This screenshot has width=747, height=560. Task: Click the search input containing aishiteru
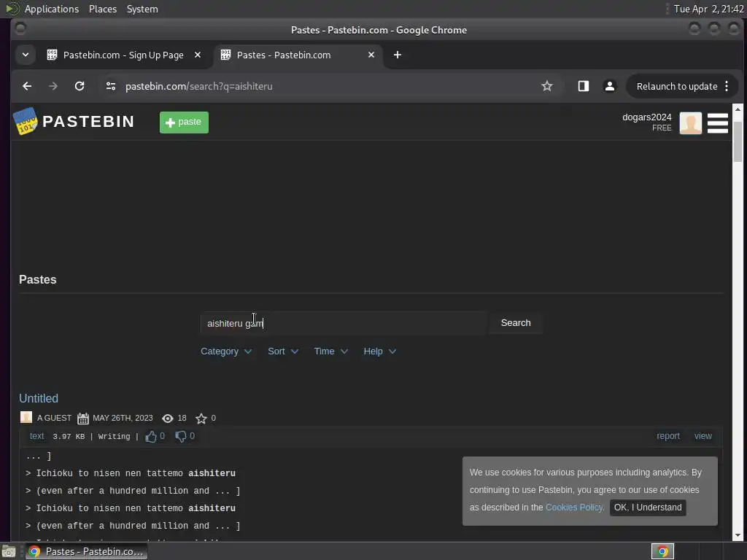click(344, 323)
